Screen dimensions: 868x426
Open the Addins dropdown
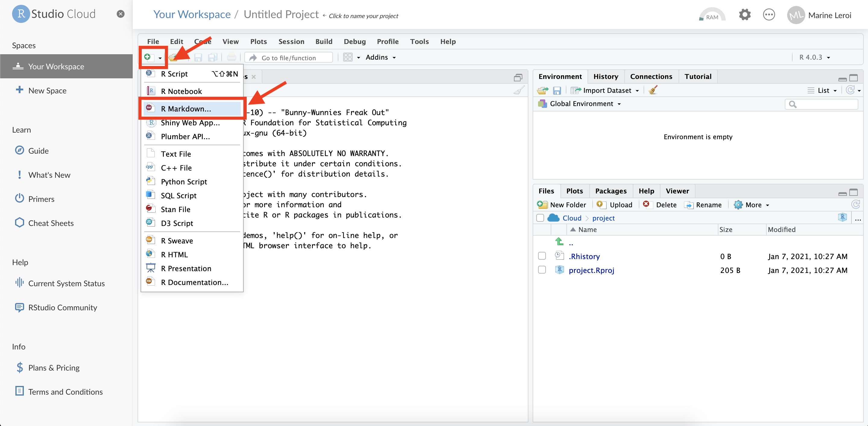tap(380, 57)
